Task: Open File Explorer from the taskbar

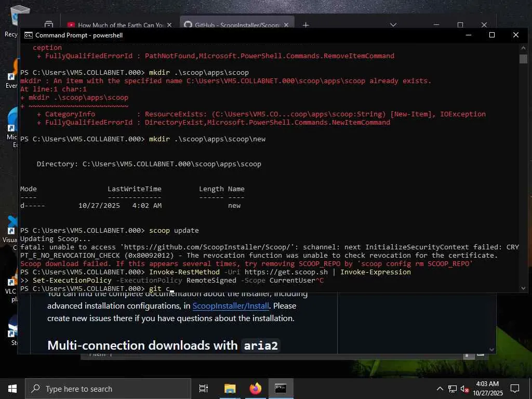Action: [230, 389]
